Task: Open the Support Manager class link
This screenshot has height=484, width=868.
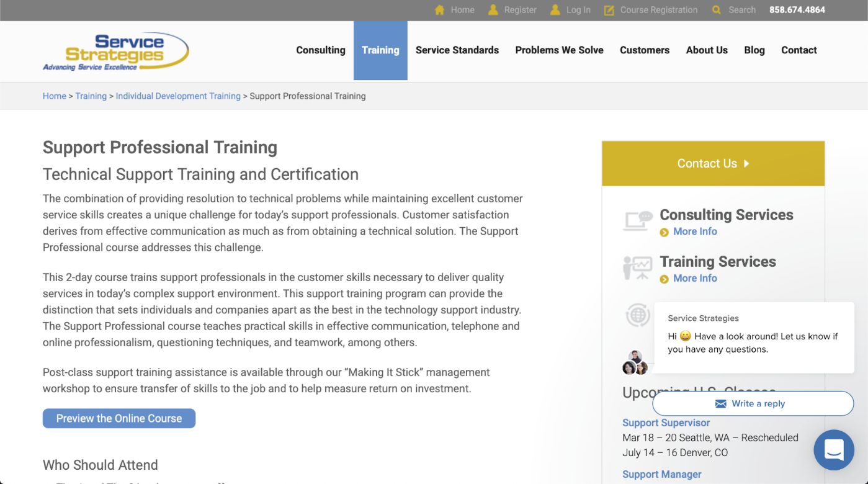Action: pyautogui.click(x=662, y=474)
